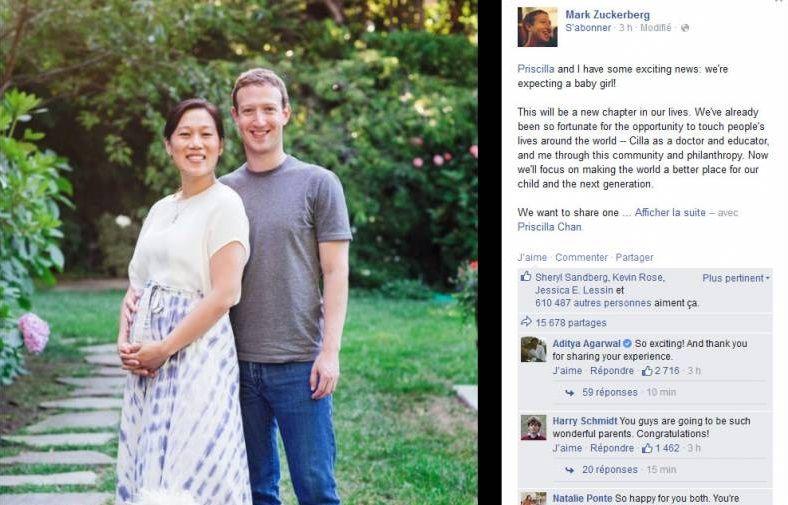Click the thumbs-up icon beside Sheryl Sandberg
Image resolution: width=788 pixels, height=505 pixels.
coord(526,276)
